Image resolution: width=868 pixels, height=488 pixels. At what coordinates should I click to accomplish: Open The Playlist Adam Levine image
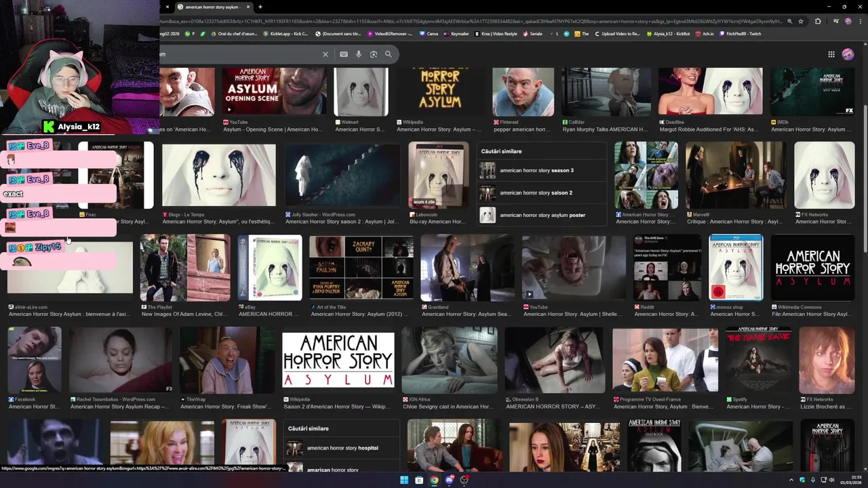[185, 268]
